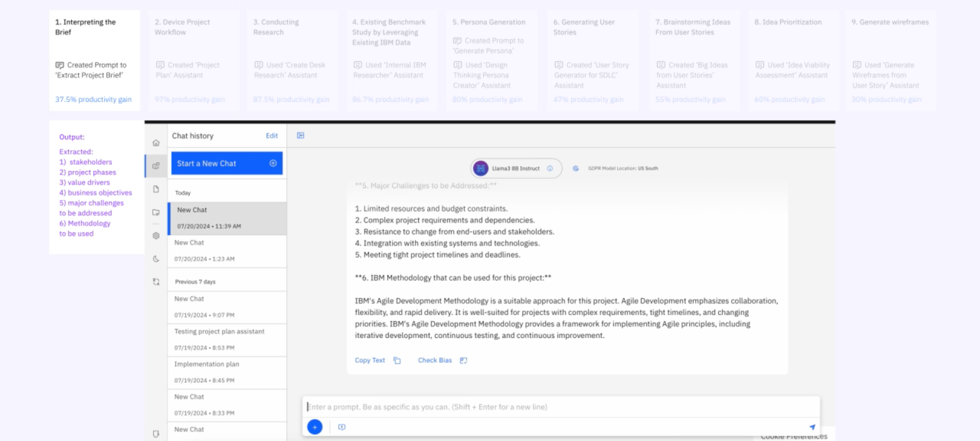This screenshot has height=441, width=980.
Task: Toggle dark mode moon icon
Action: click(156, 259)
